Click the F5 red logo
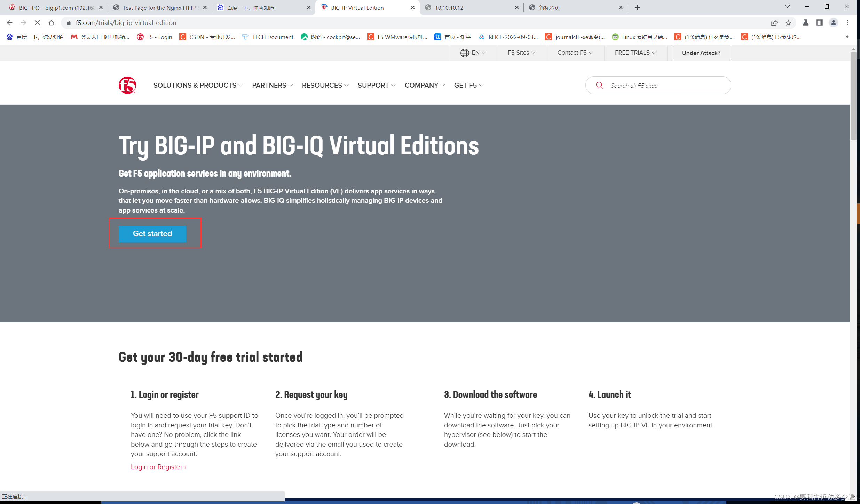Screen dimensions: 860x504 pos(127,85)
